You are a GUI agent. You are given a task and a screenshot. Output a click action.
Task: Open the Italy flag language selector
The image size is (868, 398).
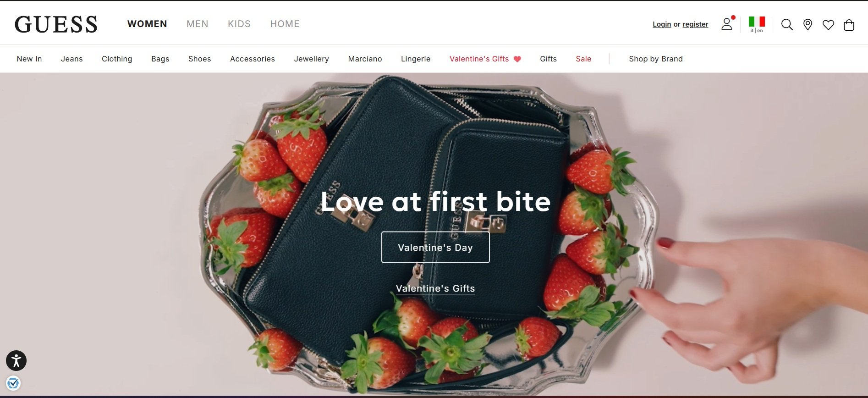[x=757, y=24]
